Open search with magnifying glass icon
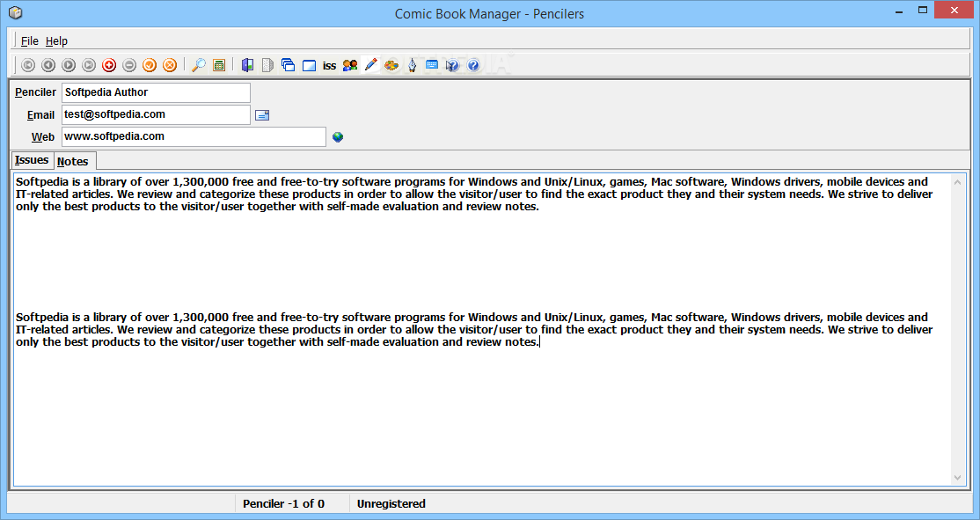 pos(199,65)
